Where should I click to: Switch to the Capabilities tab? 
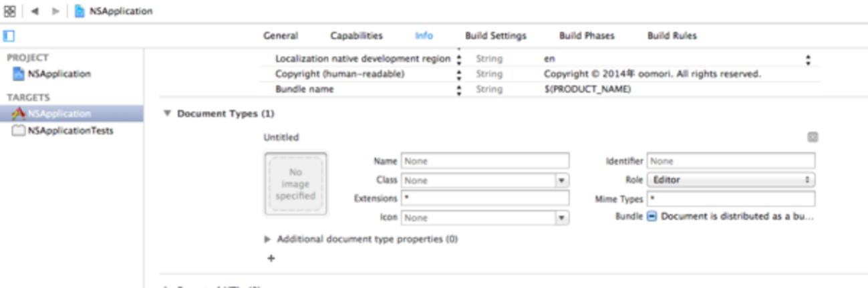pyautogui.click(x=357, y=35)
